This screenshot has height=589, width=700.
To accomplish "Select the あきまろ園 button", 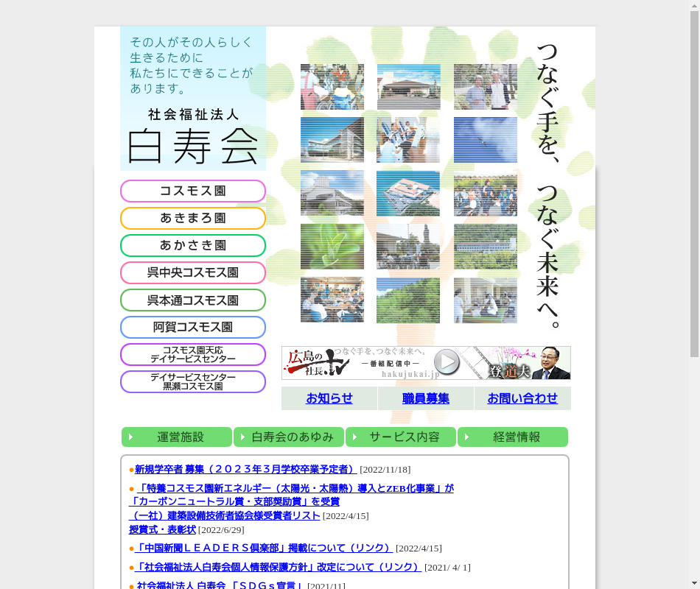I will [193, 219].
